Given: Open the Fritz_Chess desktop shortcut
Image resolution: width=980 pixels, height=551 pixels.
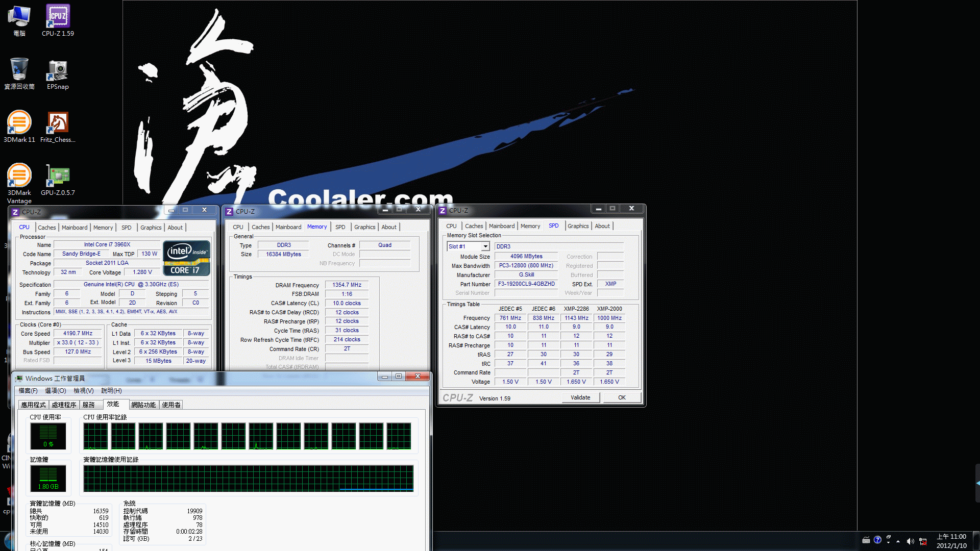Looking at the screenshot, I should (x=58, y=127).
